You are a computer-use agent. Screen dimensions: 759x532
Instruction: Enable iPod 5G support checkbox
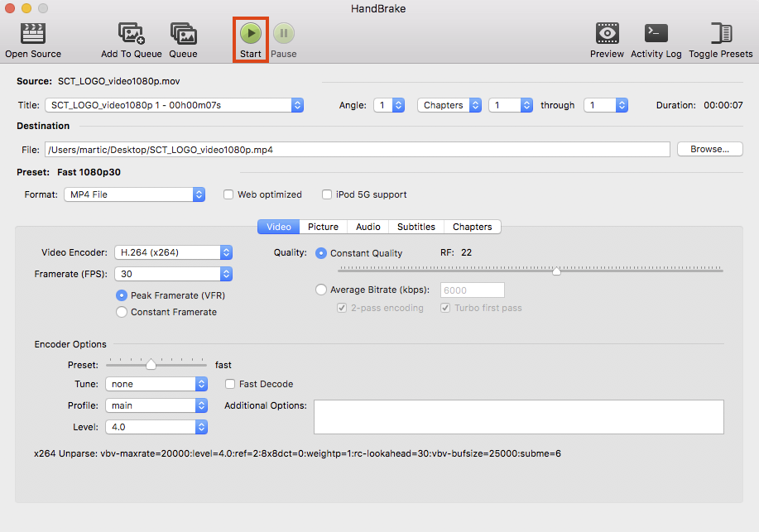click(x=327, y=194)
